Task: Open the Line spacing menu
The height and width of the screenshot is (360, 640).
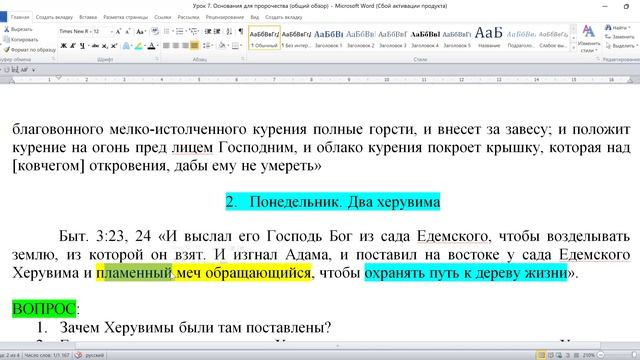Action: coord(207,46)
